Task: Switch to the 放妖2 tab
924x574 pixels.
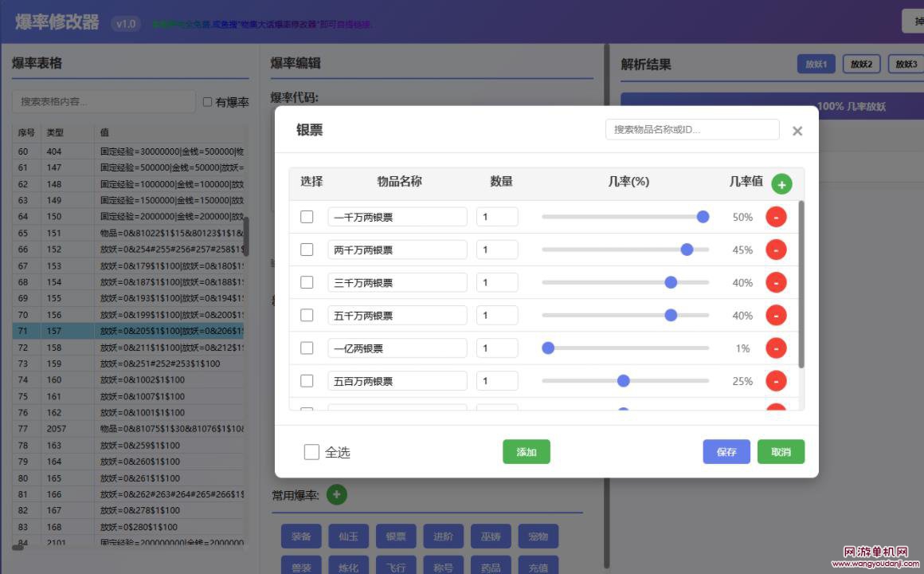Action: (x=860, y=64)
